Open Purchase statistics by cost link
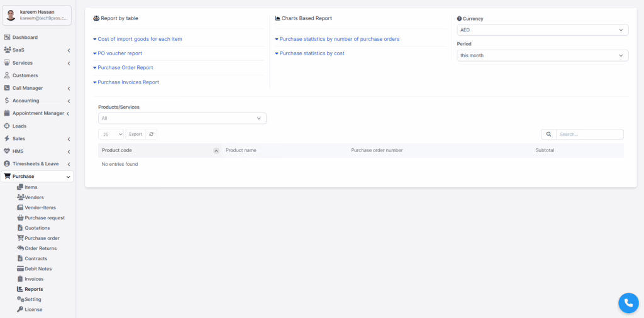The image size is (644, 318). [312, 53]
